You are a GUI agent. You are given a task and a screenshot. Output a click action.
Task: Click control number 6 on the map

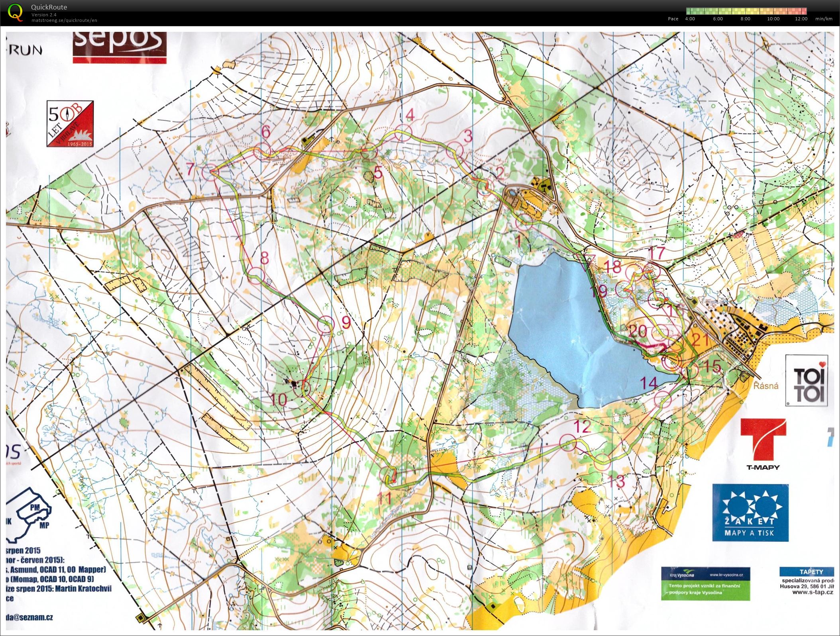pos(266,131)
